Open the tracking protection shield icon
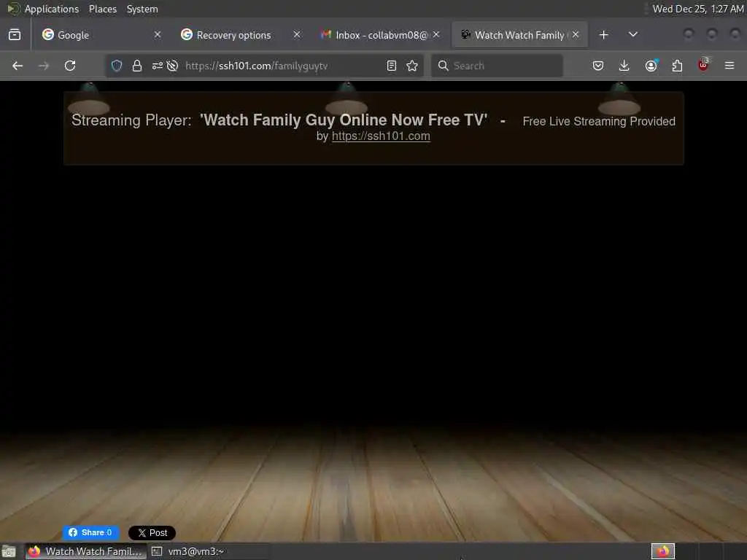 (117, 66)
